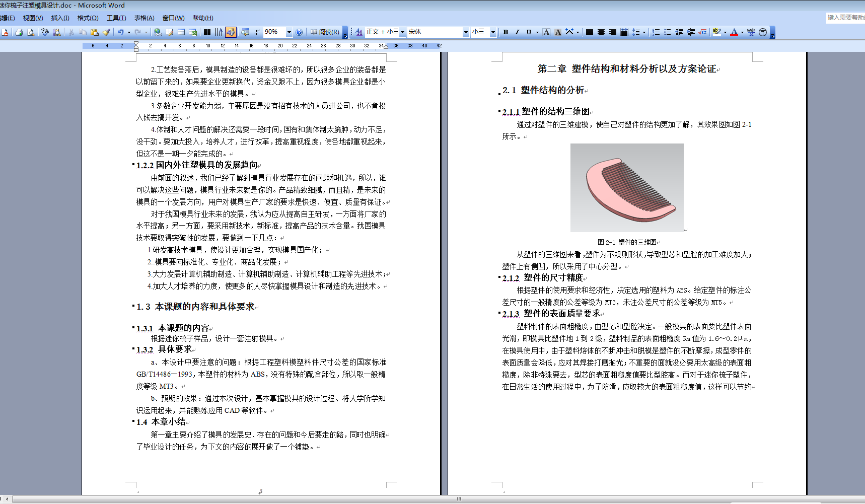Open the 工具(T) menu

pos(116,18)
